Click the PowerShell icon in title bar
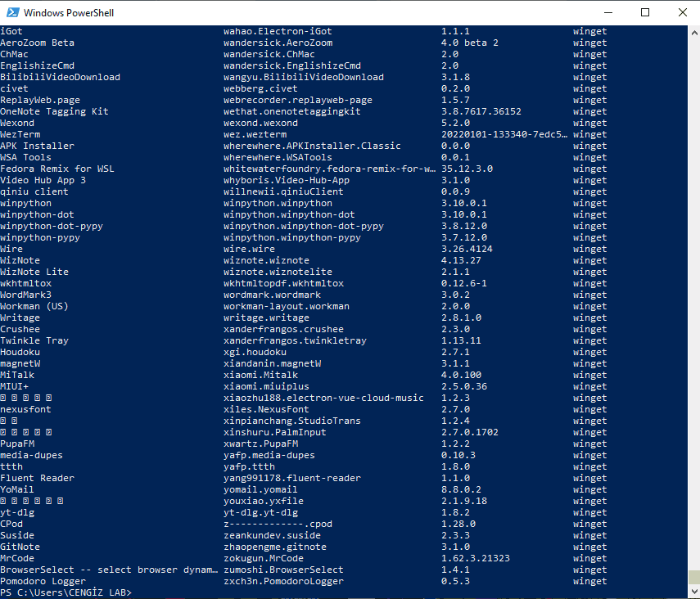The height and width of the screenshot is (599, 700). pyautogui.click(x=13, y=12)
